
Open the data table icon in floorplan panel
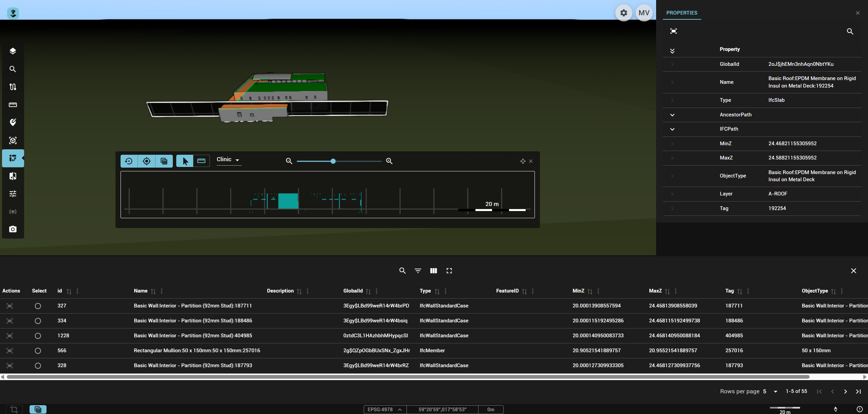point(164,161)
